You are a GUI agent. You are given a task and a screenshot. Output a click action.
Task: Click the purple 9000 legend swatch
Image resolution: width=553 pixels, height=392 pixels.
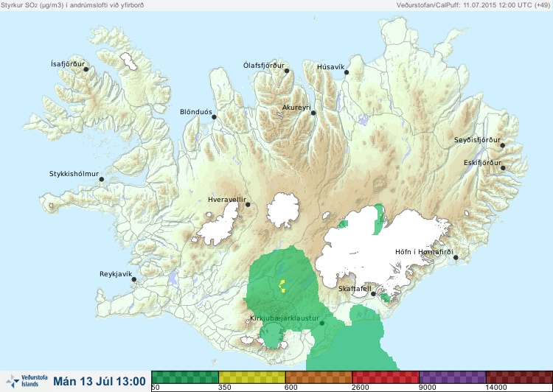click(453, 377)
